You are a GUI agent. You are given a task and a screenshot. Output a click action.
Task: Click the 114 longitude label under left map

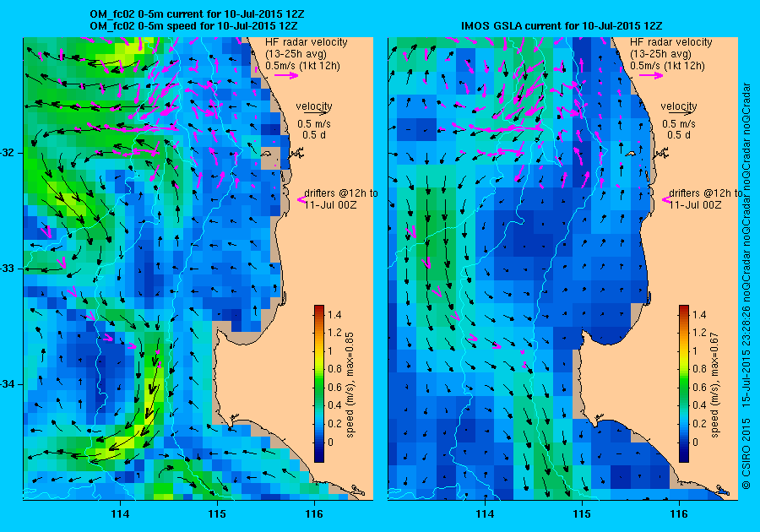coord(120,514)
